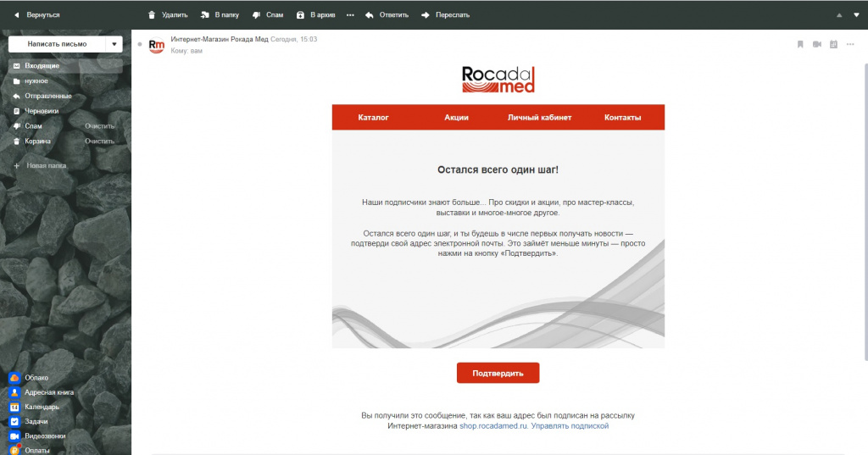Forward the email with Переслать
This screenshot has width=868, height=455.
(445, 15)
